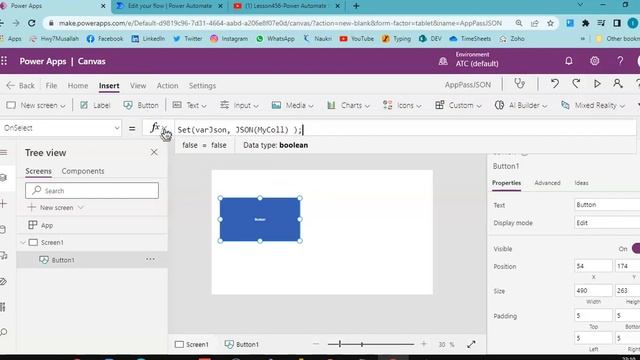Open the Home tab
The width and height of the screenshot is (640, 360).
pyautogui.click(x=78, y=86)
